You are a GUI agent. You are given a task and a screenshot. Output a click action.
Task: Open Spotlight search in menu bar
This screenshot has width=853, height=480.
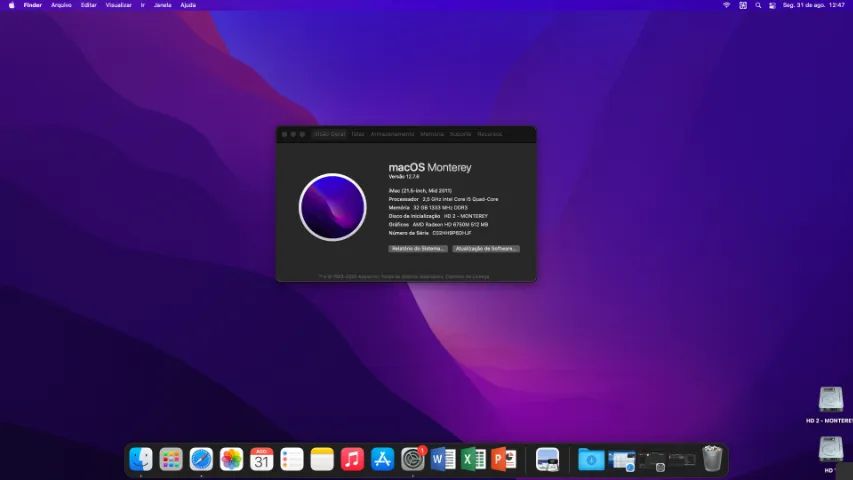[x=758, y=5]
